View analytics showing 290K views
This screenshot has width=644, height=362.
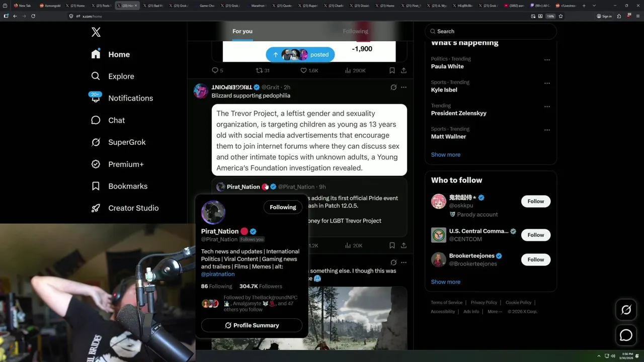(355, 70)
